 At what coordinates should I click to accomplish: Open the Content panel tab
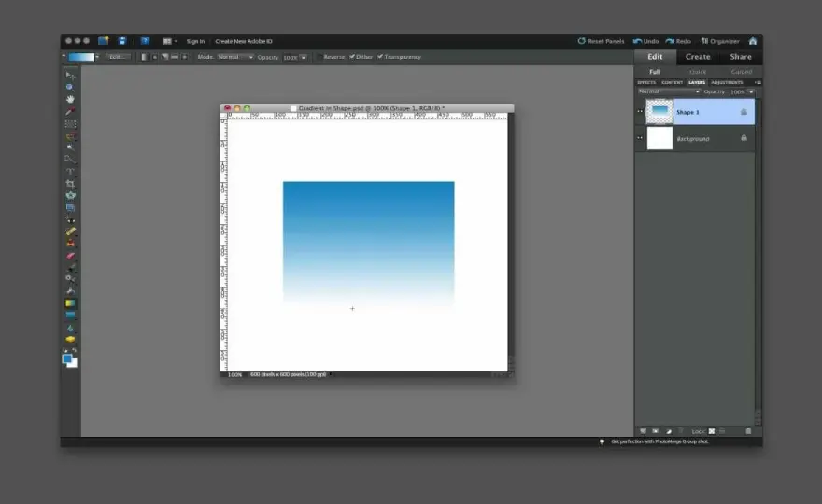point(672,82)
